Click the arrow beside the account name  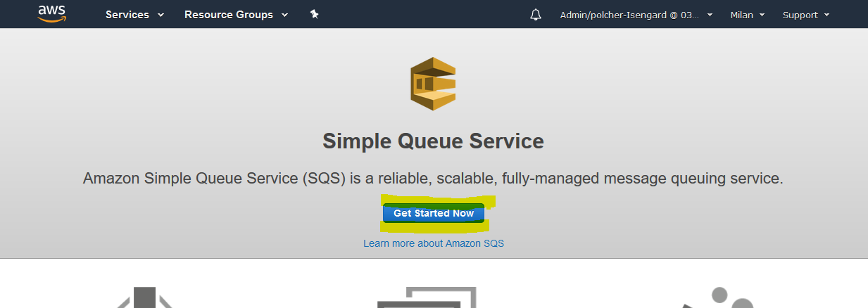click(x=710, y=15)
